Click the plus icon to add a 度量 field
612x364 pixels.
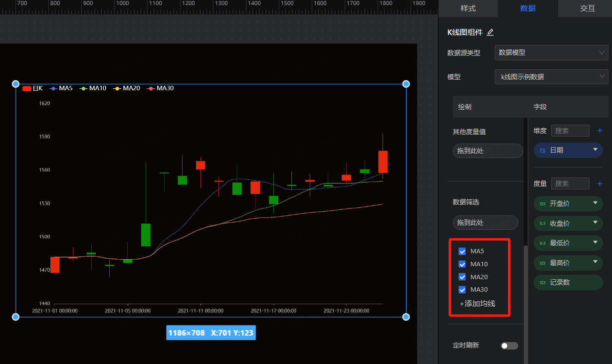point(600,184)
